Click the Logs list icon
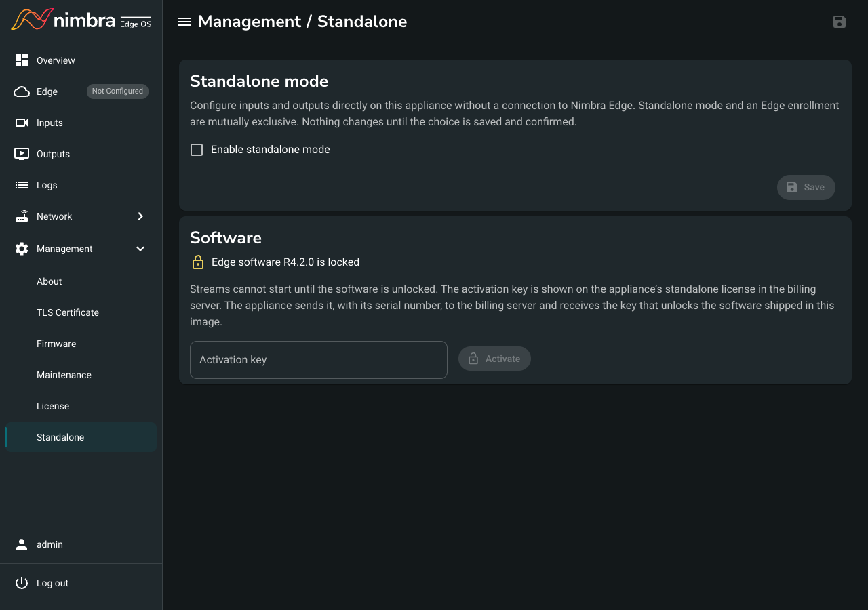Viewport: 868px width, 610px height. 22,185
